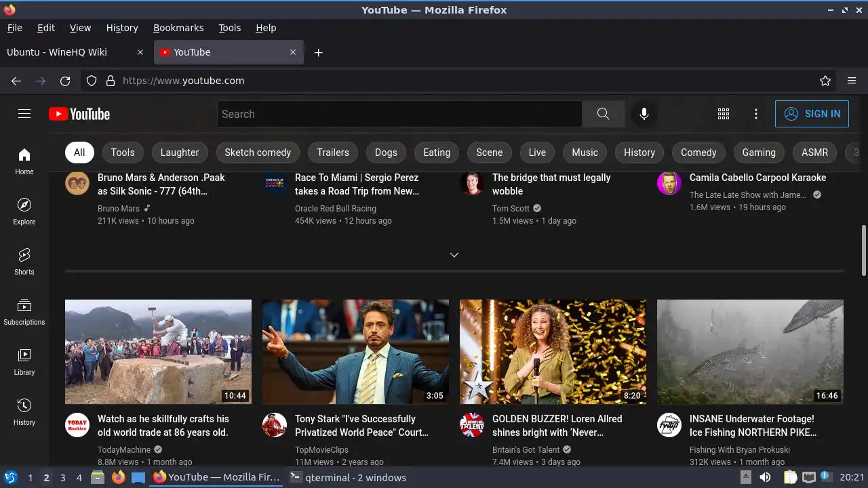This screenshot has width=868, height=488.
Task: Open taskbar file manager icon
Action: point(97,477)
